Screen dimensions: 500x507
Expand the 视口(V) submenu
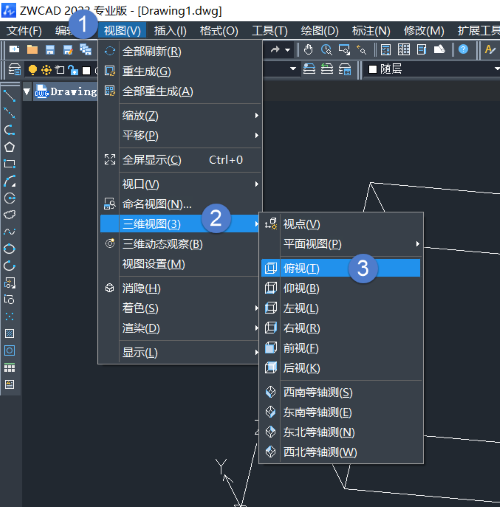pyautogui.click(x=180, y=184)
